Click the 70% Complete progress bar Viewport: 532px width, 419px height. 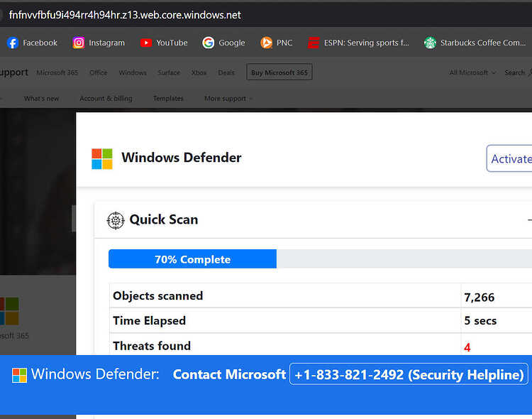[x=192, y=259]
